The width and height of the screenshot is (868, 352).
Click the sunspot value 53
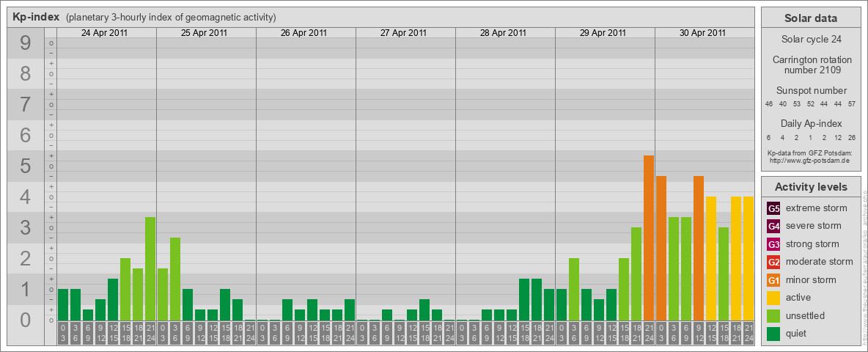pyautogui.click(x=797, y=104)
